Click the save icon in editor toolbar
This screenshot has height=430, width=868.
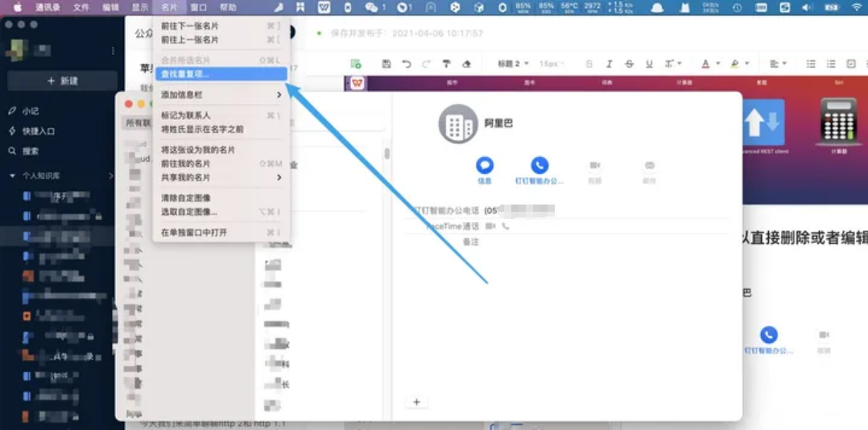coord(386,64)
